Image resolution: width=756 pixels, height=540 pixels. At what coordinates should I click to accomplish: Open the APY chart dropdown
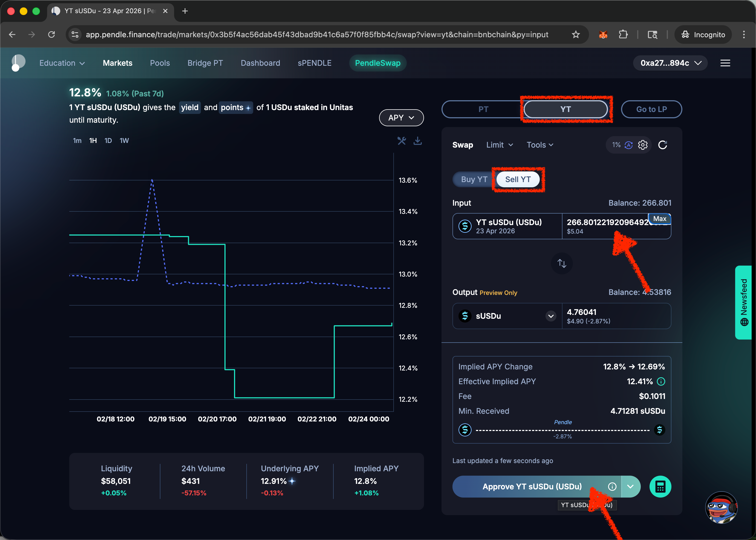[401, 118]
